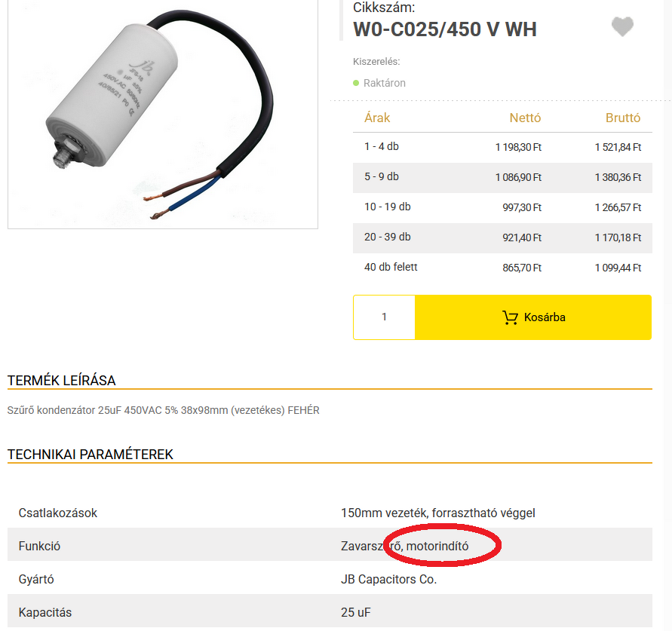Click the Technikai paraméterek section heading
The image size is (672, 631).
pyautogui.click(x=91, y=455)
